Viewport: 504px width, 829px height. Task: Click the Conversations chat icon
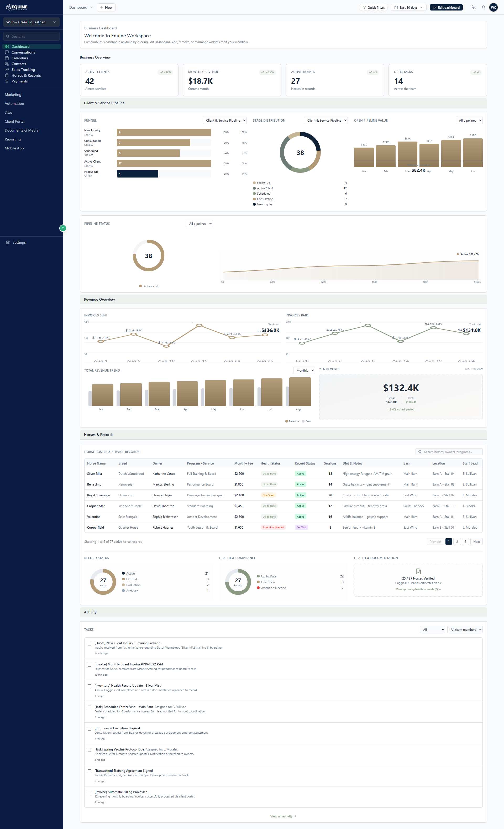click(x=7, y=52)
